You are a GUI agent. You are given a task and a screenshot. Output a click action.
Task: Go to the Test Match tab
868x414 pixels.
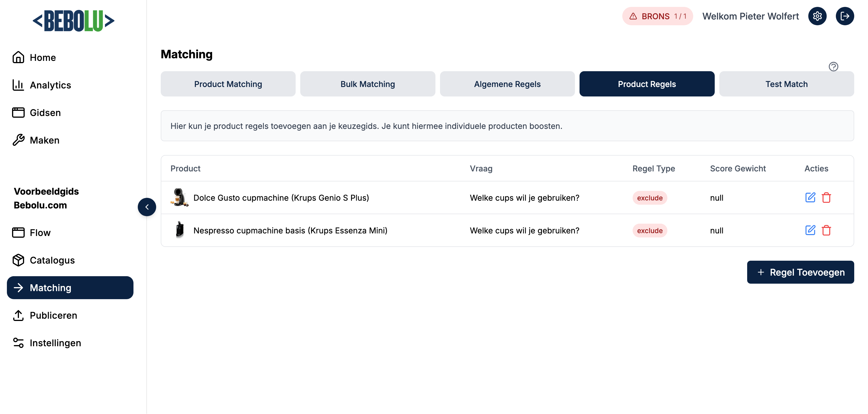click(786, 84)
